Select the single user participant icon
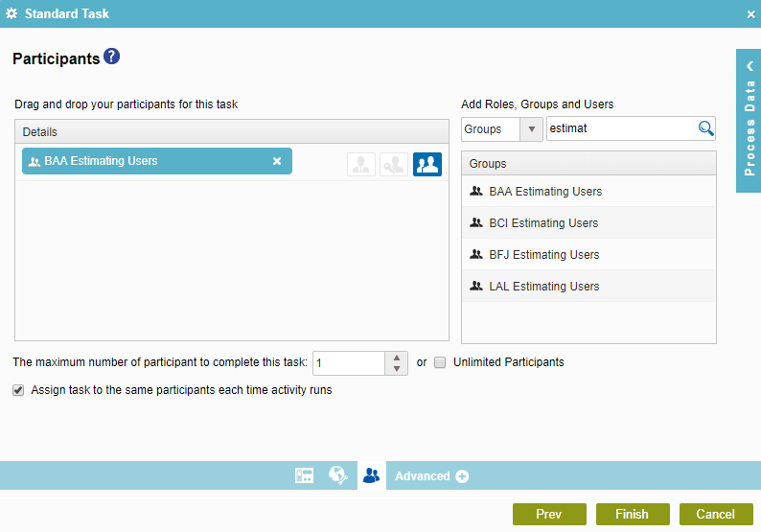Viewport: 761px width, 532px height. 361,164
